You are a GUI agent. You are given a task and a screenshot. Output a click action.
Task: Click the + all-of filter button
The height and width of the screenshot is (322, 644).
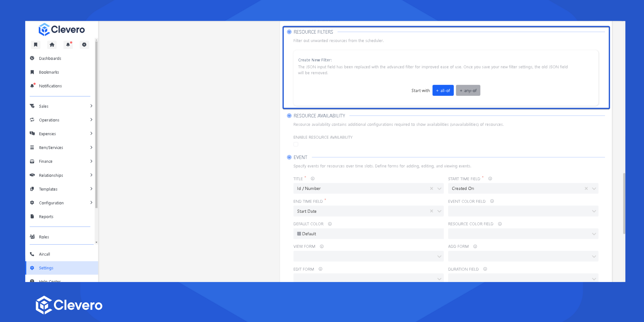click(443, 90)
